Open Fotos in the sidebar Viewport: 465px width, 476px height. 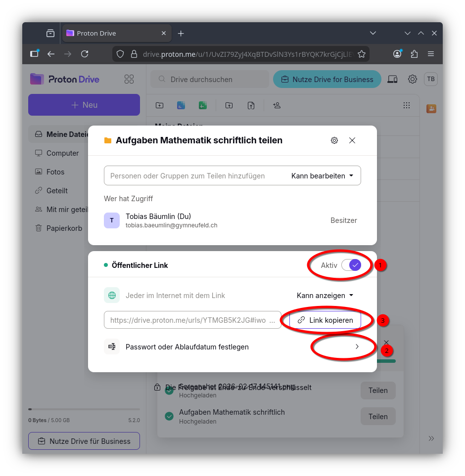click(x=55, y=172)
